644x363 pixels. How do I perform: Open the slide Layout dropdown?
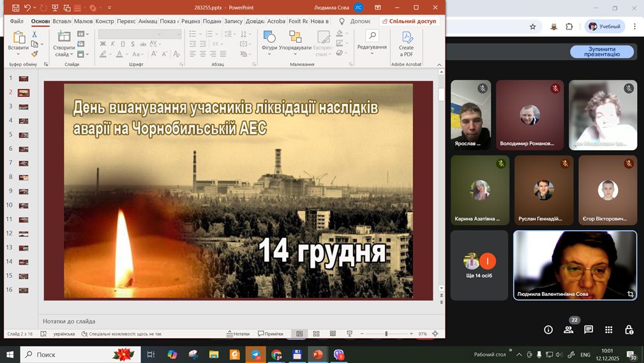tap(83, 34)
